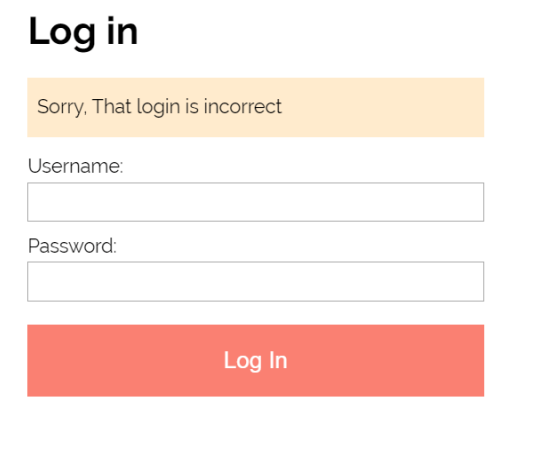Select the orange error banner background

pyautogui.click(x=256, y=107)
